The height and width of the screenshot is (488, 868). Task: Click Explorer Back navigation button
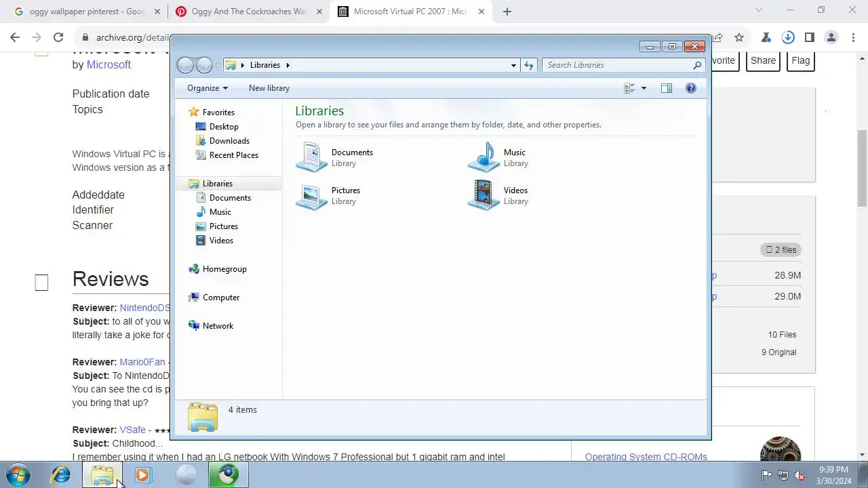[185, 65]
